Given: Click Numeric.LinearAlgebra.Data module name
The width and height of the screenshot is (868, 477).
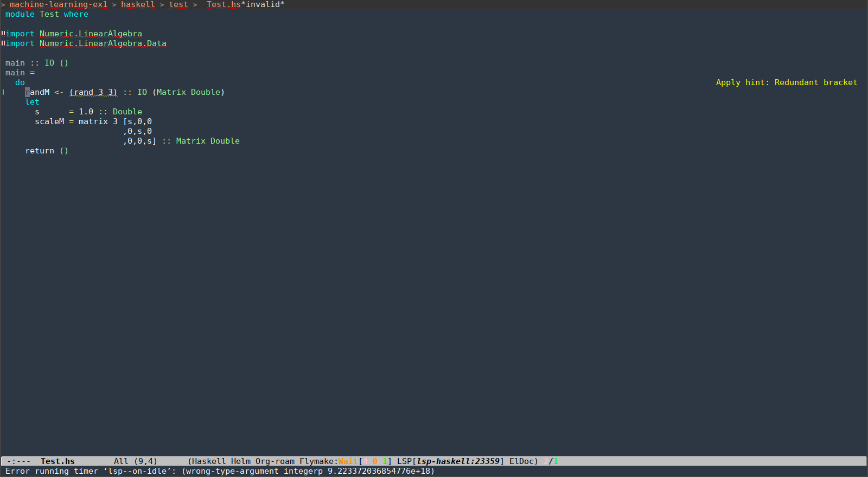Looking at the screenshot, I should pos(103,43).
